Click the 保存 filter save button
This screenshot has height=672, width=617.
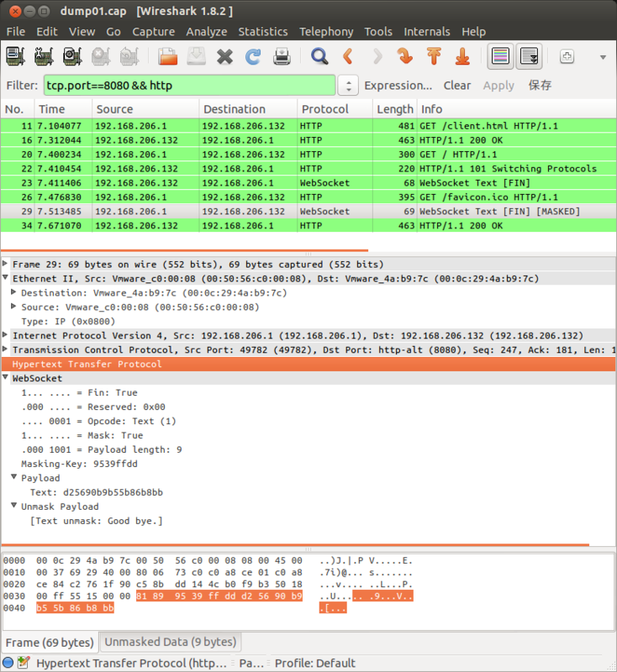point(540,86)
